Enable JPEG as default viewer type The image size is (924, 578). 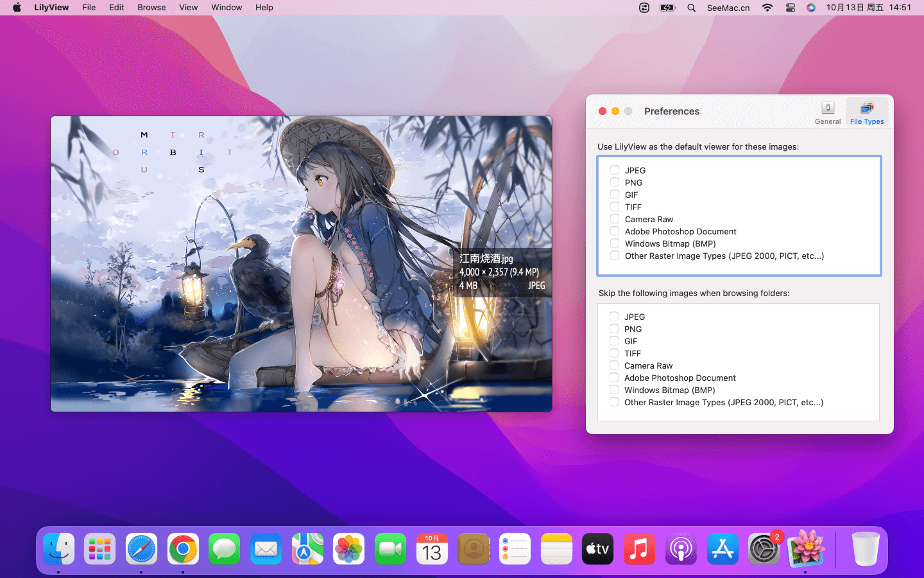click(615, 170)
